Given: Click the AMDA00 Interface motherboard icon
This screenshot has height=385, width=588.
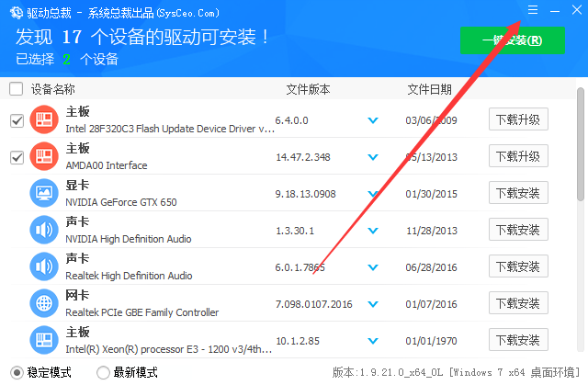Looking at the screenshot, I should (44, 156).
